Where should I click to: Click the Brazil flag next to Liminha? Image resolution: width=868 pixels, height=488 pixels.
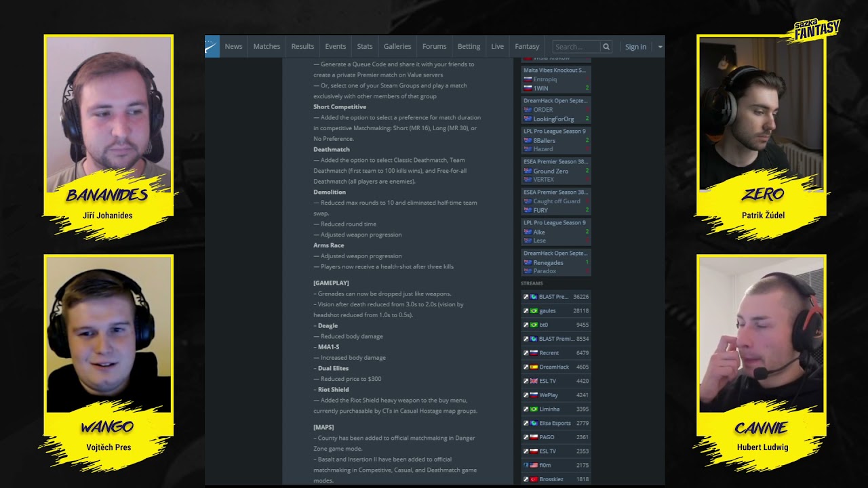(x=534, y=409)
